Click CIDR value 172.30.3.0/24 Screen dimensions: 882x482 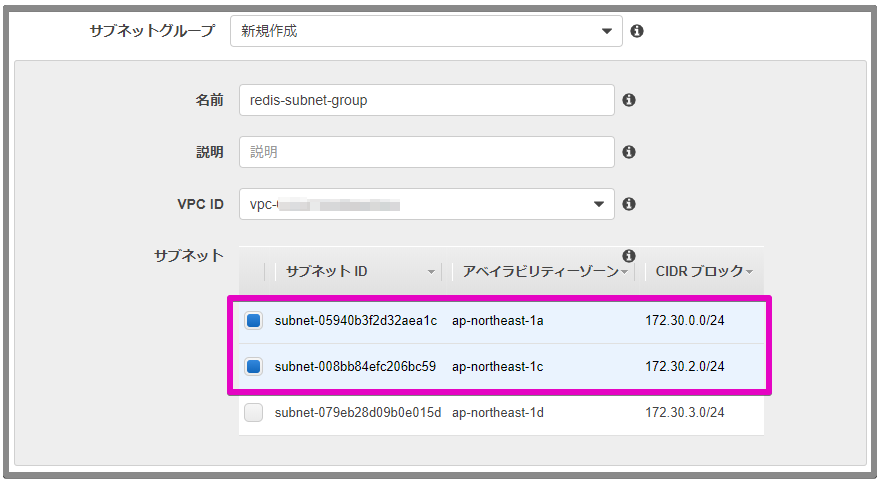point(685,413)
